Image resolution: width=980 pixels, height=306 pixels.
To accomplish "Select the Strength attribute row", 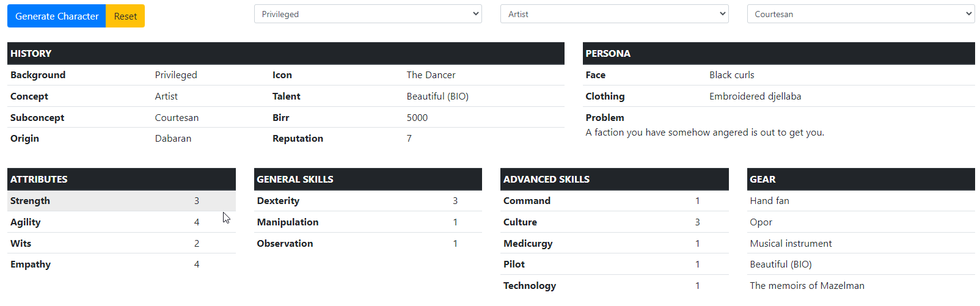I will 121,201.
